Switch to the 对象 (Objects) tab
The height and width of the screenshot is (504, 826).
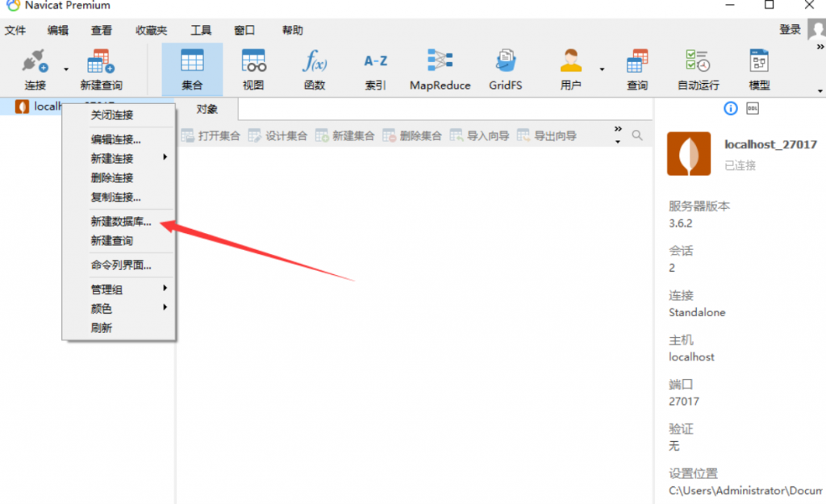point(206,110)
